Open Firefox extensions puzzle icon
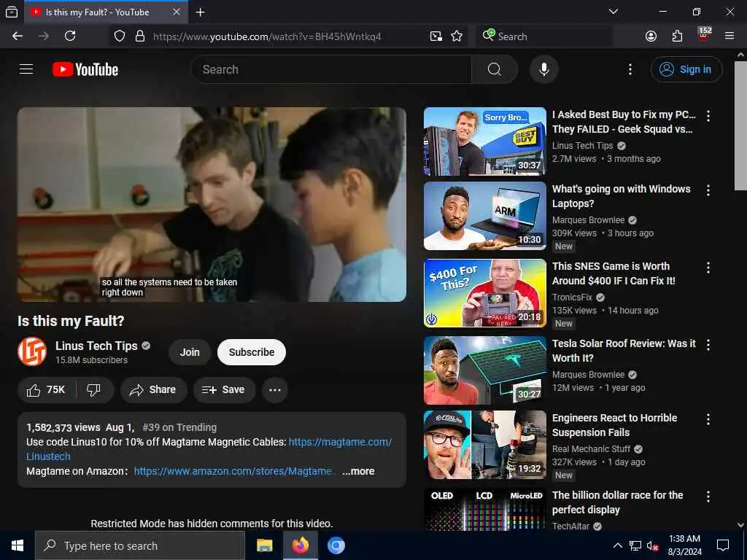 tap(677, 36)
